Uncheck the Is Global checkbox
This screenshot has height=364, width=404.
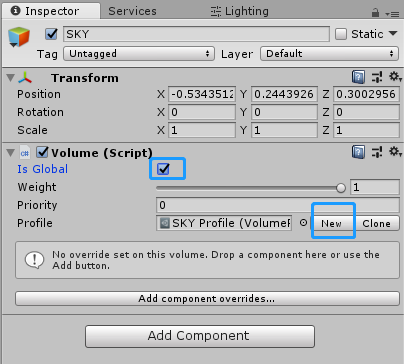click(163, 169)
